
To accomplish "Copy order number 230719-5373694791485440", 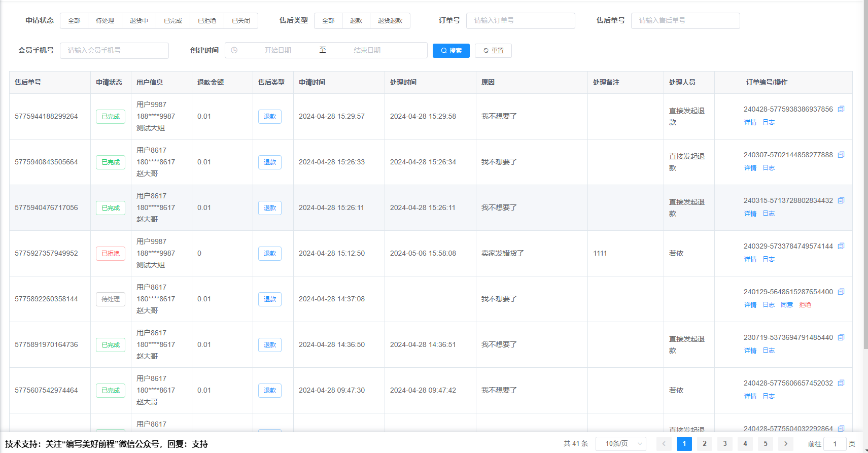I will pyautogui.click(x=841, y=337).
